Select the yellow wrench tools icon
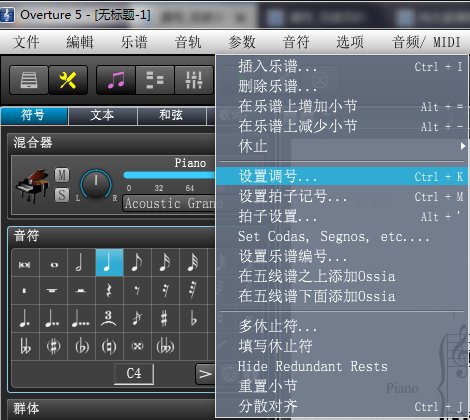470x420 pixels. [68, 80]
